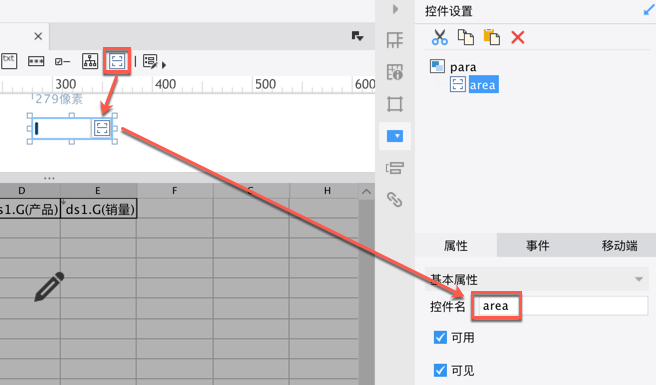The image size is (656, 385).
Task: Select the password field widget icon
Action: pyautogui.click(x=36, y=62)
